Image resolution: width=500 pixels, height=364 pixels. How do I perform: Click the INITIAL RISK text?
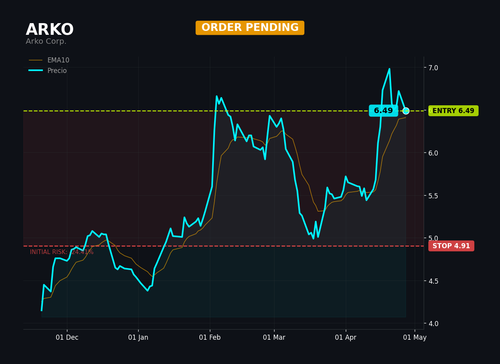tap(62, 252)
